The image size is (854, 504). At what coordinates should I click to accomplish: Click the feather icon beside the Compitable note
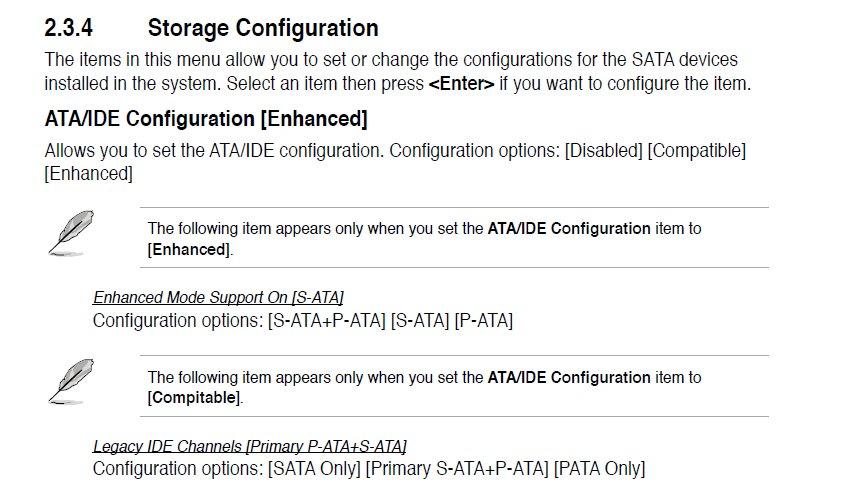pyautogui.click(x=71, y=381)
